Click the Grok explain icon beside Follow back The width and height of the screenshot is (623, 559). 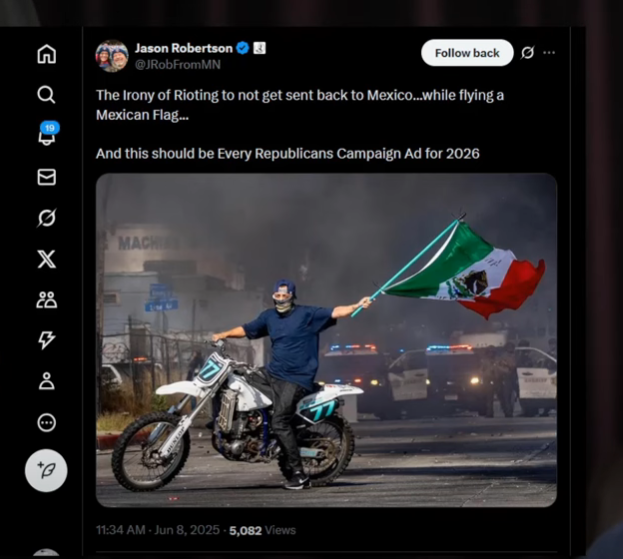pyautogui.click(x=527, y=53)
